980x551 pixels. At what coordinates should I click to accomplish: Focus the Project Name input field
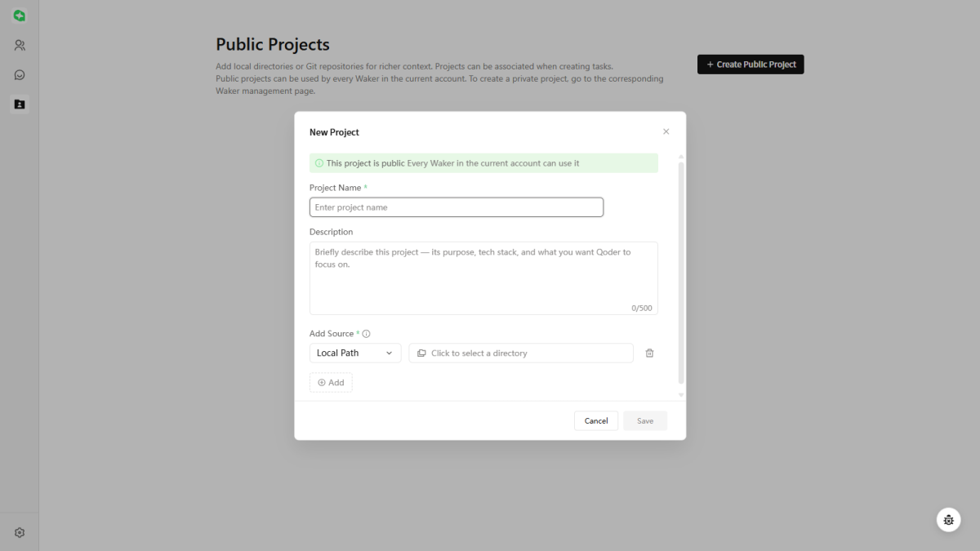[457, 207]
